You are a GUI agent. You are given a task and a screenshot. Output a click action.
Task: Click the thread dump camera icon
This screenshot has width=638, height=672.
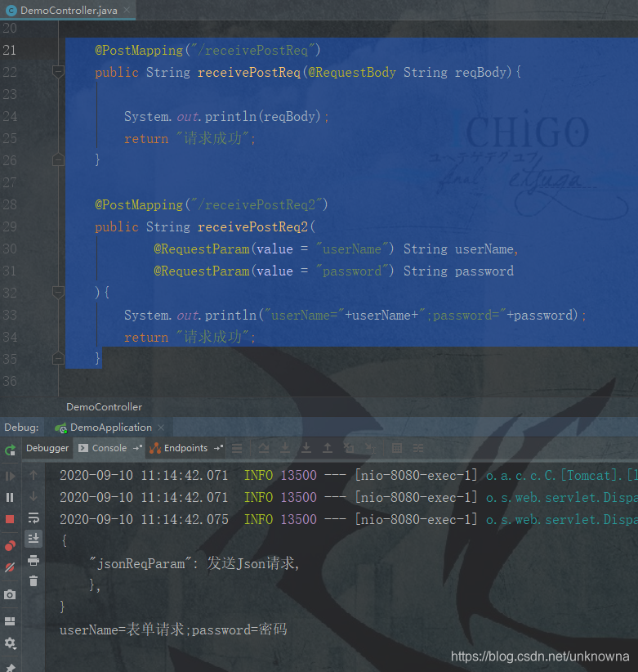[x=10, y=594]
